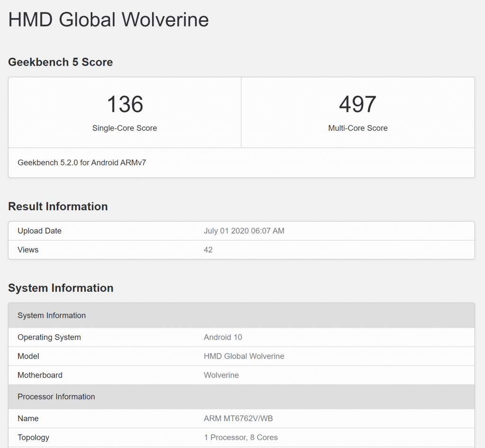Select the Android 10 value

tap(223, 337)
